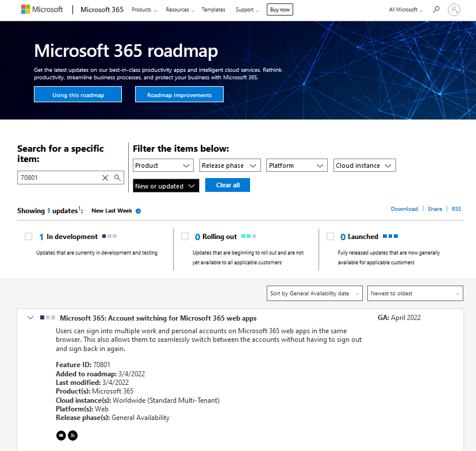Expand the All Microsoft menu
Screen dimensions: 476x451
click(x=405, y=10)
